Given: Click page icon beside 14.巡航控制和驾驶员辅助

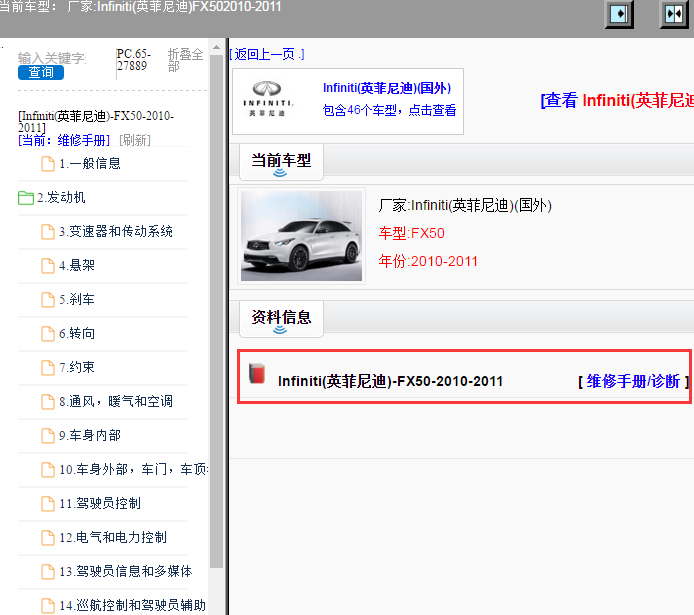Looking at the screenshot, I should click(x=48, y=606).
